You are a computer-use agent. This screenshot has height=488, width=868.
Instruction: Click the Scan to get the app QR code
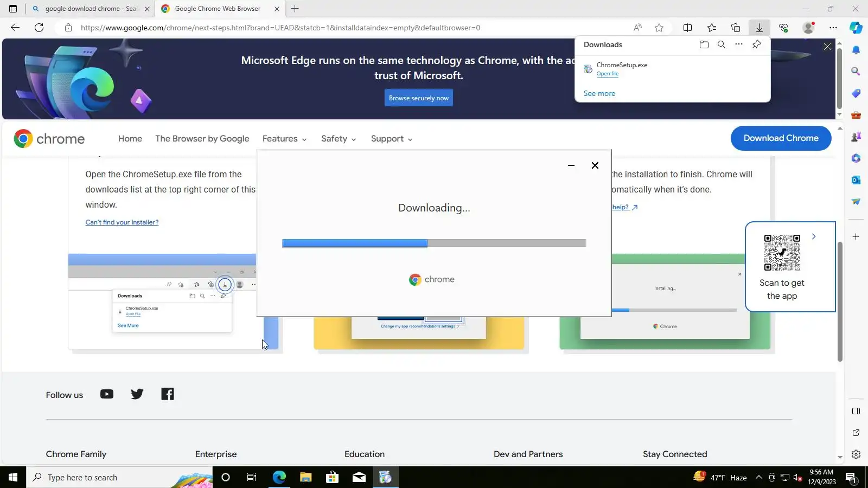782,253
